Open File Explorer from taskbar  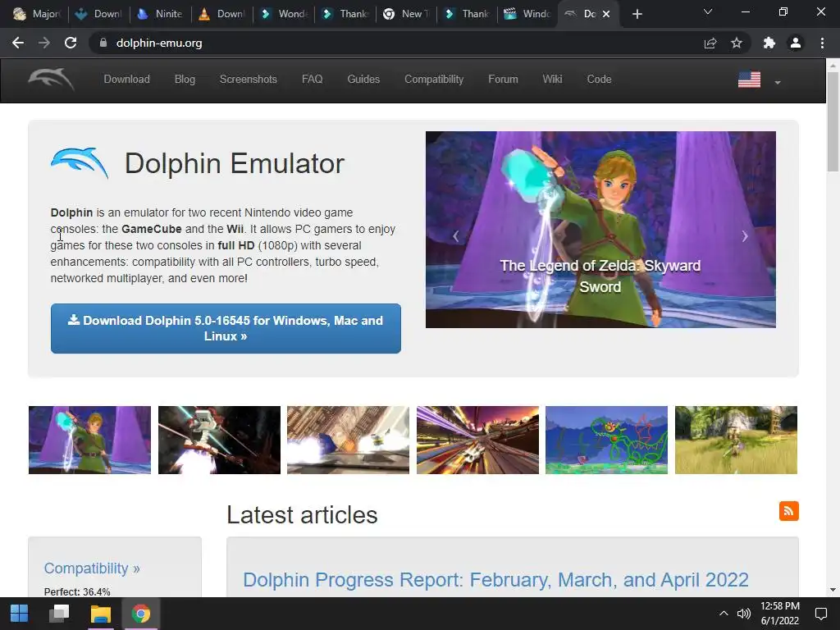101,614
